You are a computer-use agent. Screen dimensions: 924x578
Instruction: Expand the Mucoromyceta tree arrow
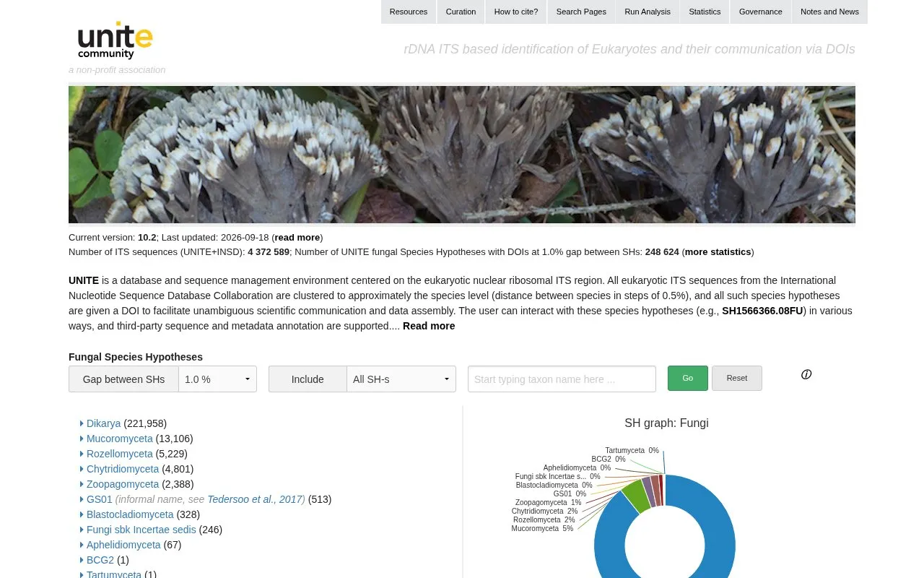(x=82, y=439)
